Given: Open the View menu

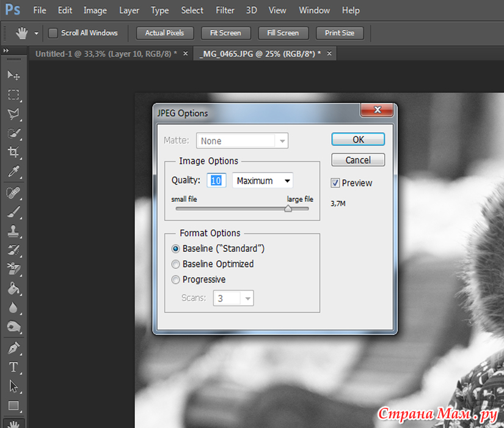Looking at the screenshot, I should tap(277, 10).
